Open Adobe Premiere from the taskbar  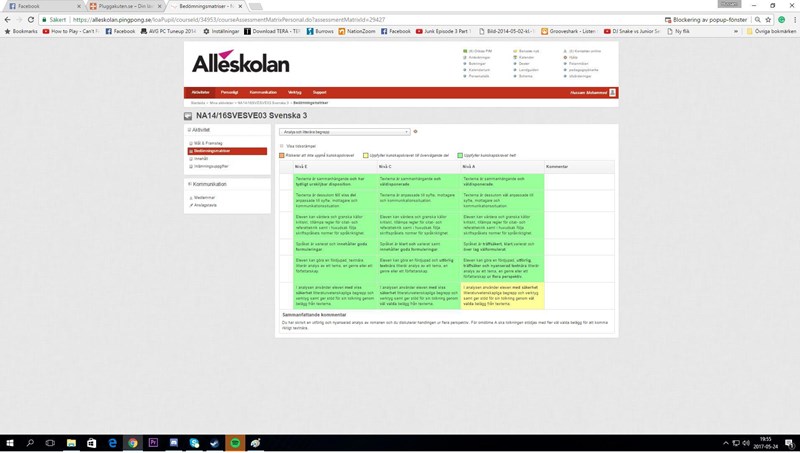pyautogui.click(x=154, y=442)
